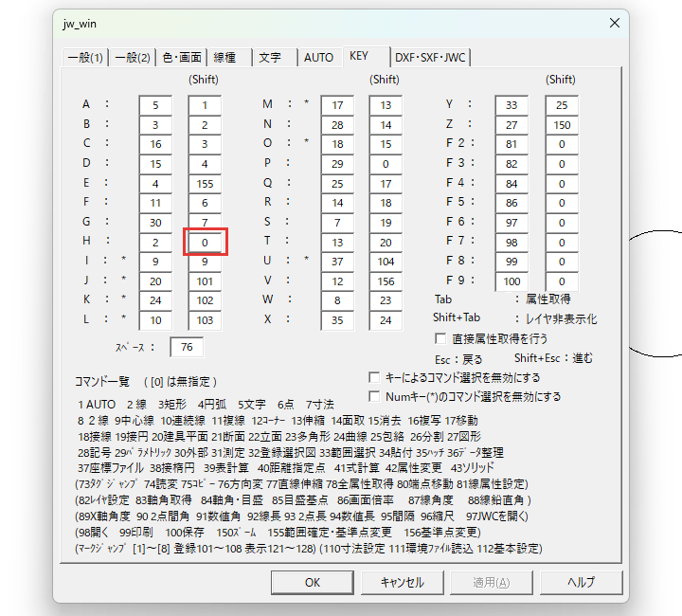Click the Y key command field

point(511,105)
